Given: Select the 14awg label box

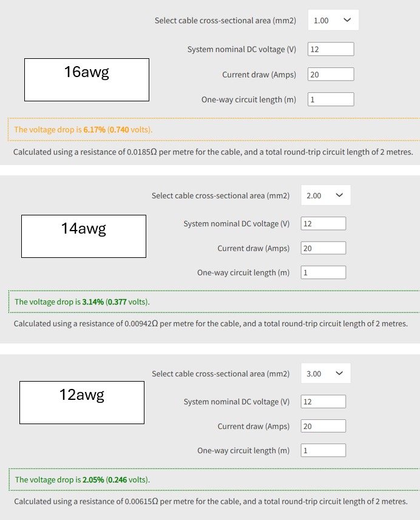Looking at the screenshot, I should click(84, 236).
